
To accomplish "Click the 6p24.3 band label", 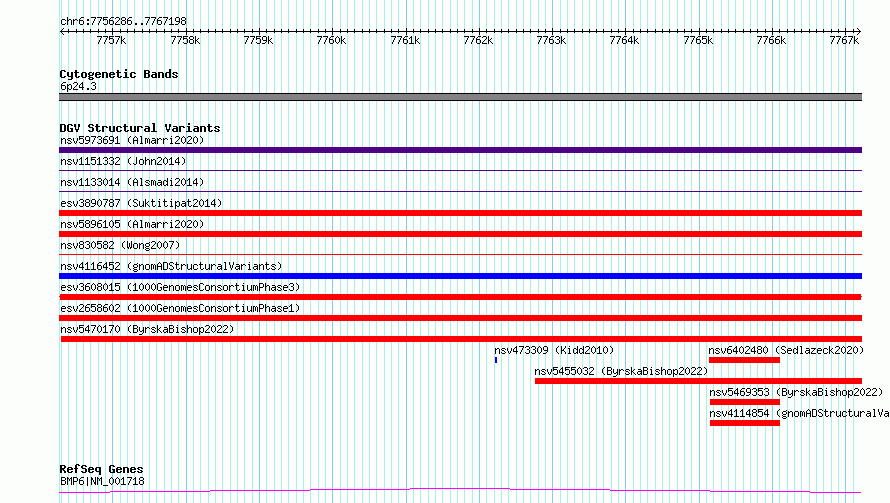I will coord(78,86).
